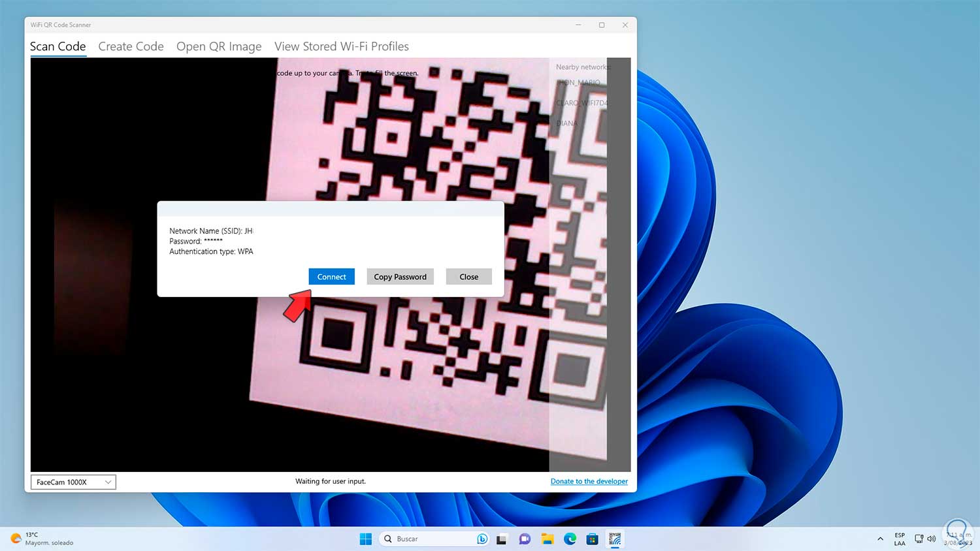Viewport: 980px width, 551px height.
Task: Follow the Donate to the developer link
Action: point(589,481)
